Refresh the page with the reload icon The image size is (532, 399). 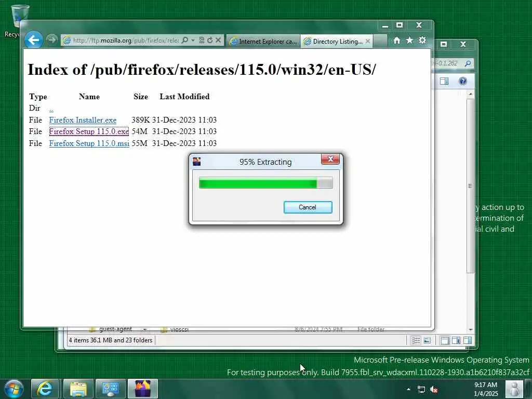[210, 40]
